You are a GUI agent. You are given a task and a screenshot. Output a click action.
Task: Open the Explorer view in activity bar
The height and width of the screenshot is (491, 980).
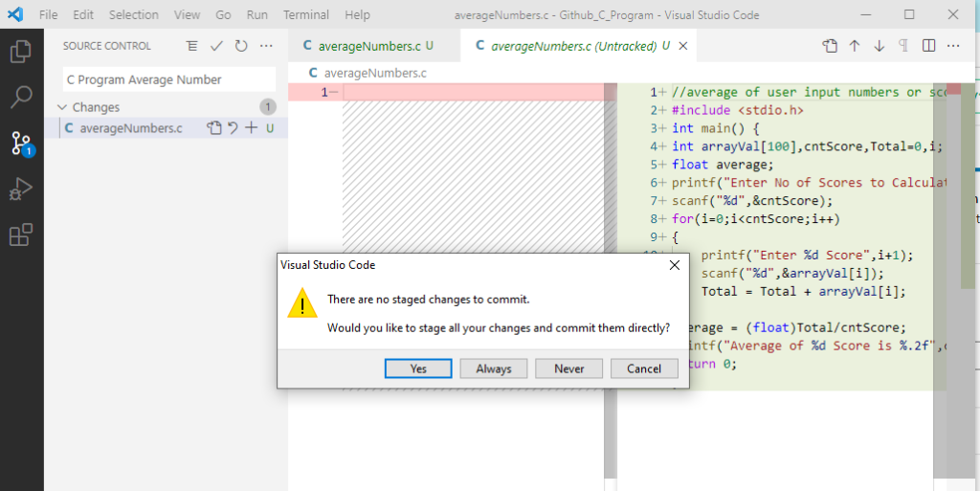21,52
